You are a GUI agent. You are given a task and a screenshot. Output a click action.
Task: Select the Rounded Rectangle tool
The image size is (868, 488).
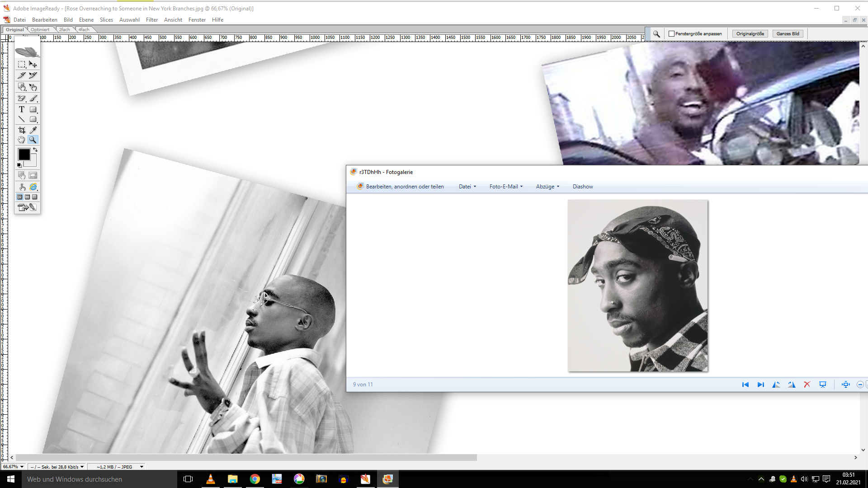(33, 119)
